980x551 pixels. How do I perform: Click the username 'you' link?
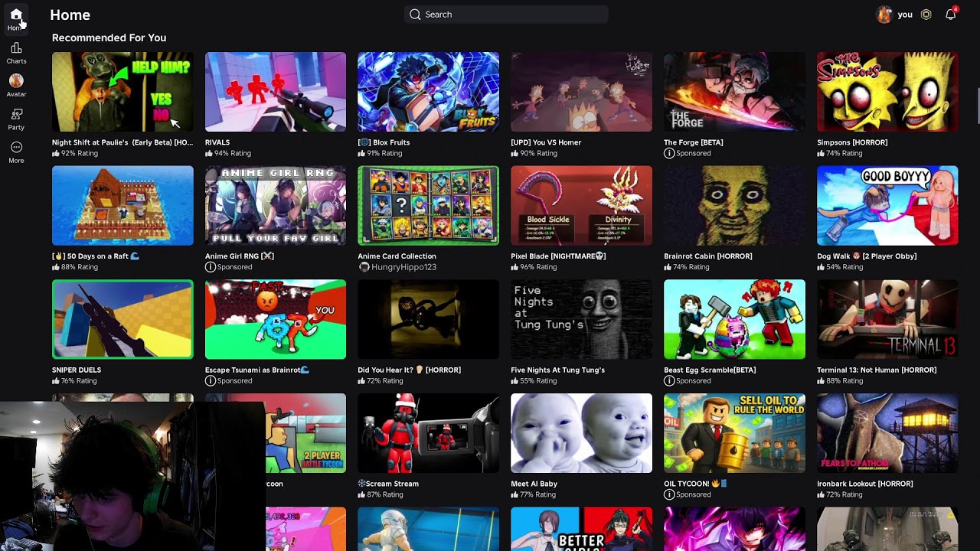(x=905, y=15)
